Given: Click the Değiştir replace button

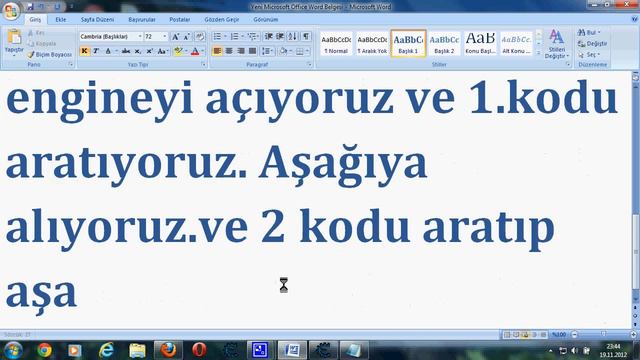Looking at the screenshot, I should point(592,44).
